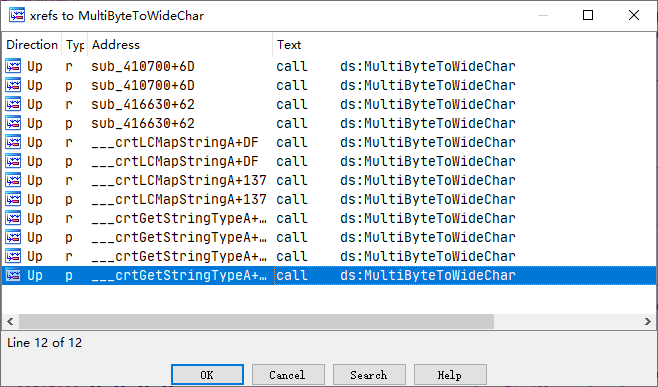
Task: Select address ___crtLCMapStringA+137 in the p-type row
Action: (x=179, y=199)
